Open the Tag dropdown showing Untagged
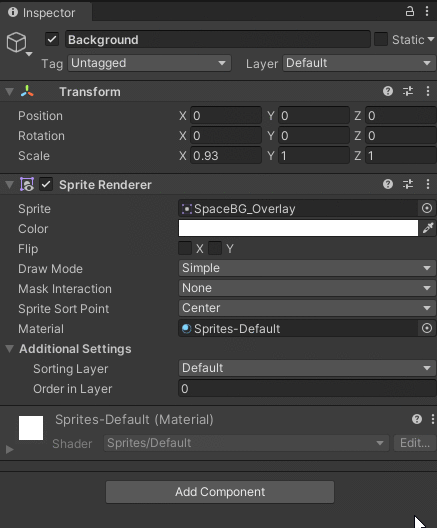 (149, 63)
